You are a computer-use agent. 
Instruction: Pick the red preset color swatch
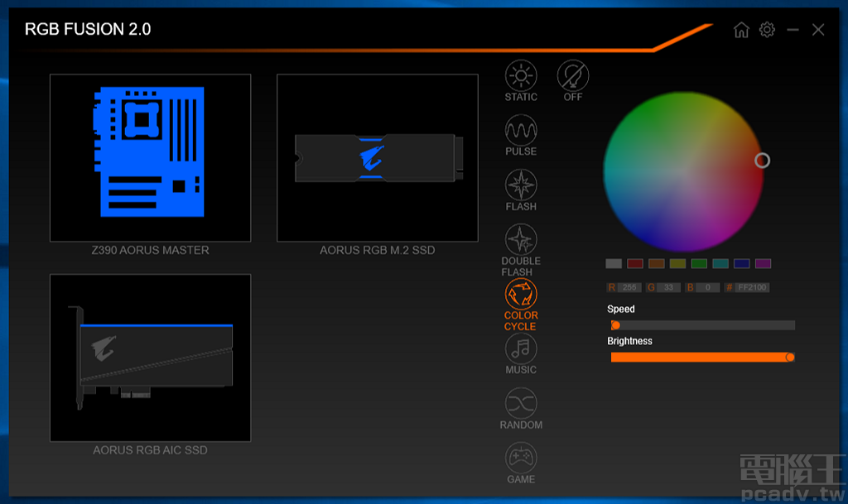click(635, 264)
